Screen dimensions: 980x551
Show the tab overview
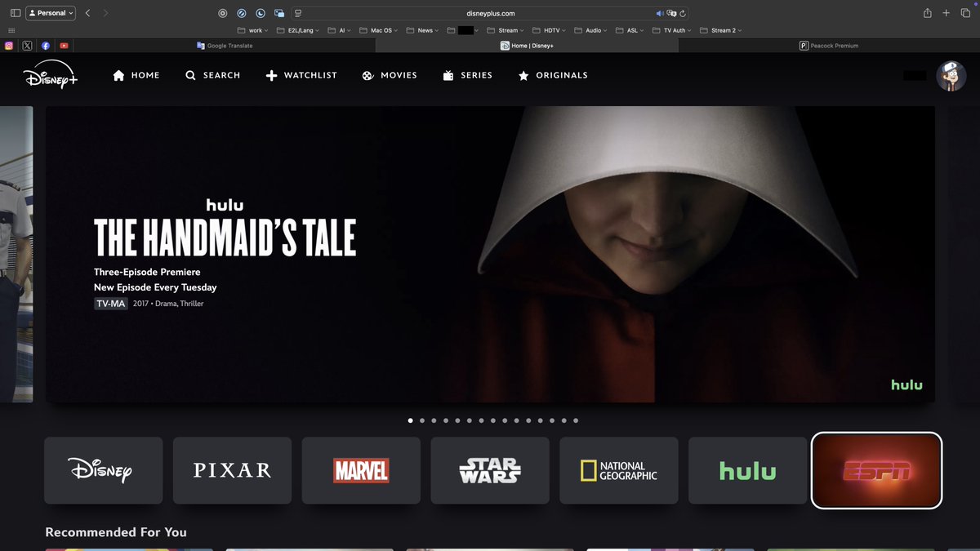pyautogui.click(x=964, y=13)
